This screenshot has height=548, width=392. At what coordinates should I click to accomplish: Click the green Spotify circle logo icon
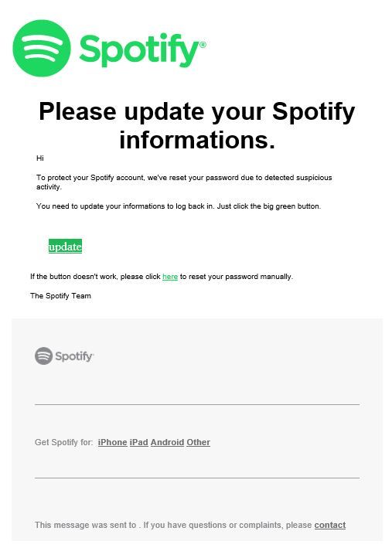(x=42, y=48)
